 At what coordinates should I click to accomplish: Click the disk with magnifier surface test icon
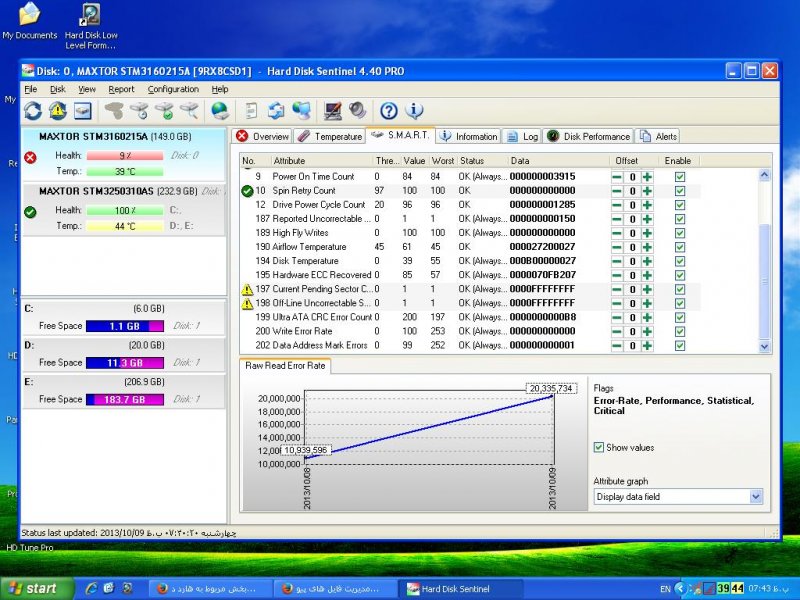(x=189, y=110)
